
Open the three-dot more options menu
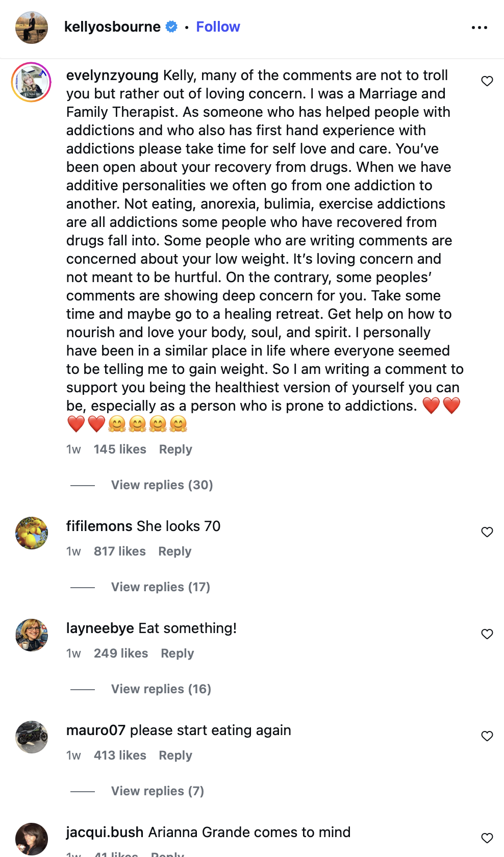pyautogui.click(x=479, y=28)
